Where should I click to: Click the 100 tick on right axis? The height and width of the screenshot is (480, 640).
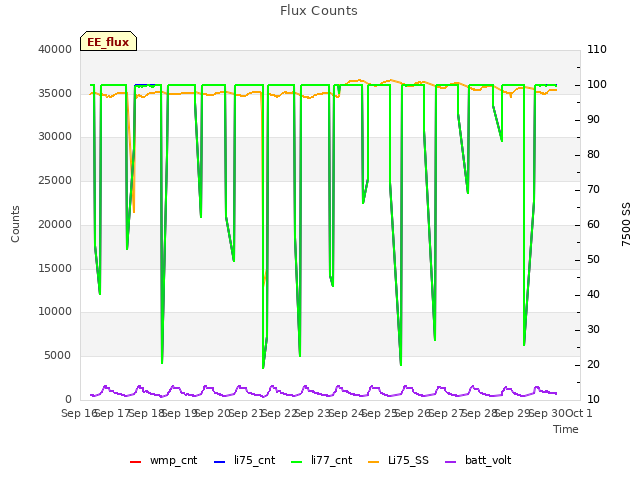(x=597, y=84)
